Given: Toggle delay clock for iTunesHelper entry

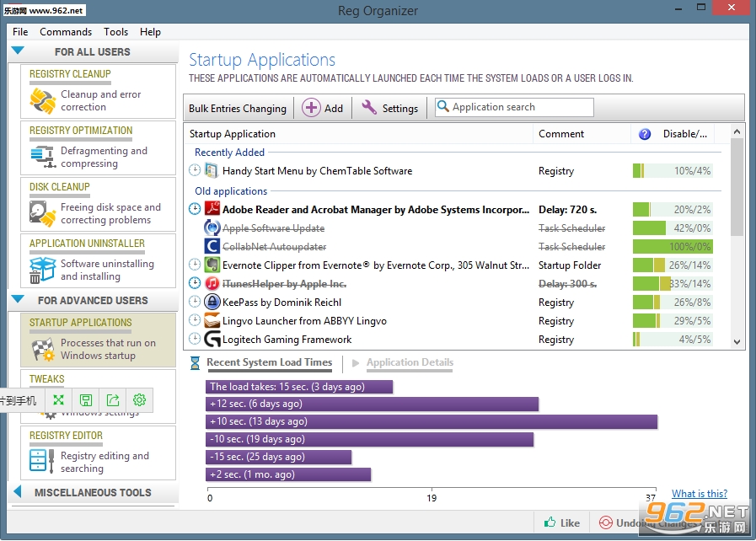Looking at the screenshot, I should 195,283.
